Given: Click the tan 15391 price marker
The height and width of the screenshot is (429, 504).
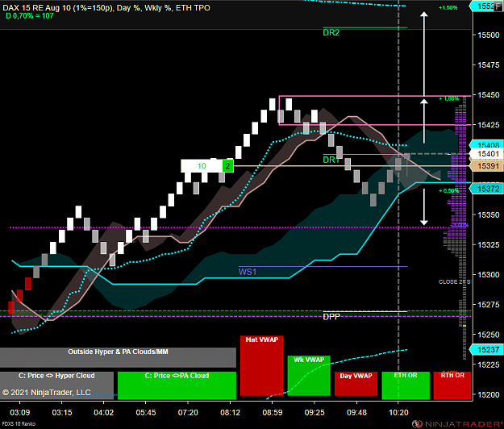Looking at the screenshot, I should coord(488,166).
